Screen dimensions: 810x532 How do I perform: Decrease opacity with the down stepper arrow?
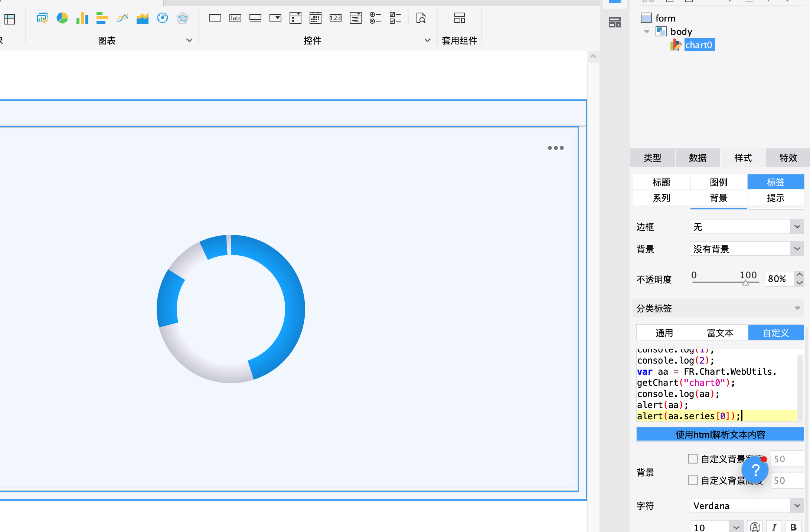pos(800,283)
